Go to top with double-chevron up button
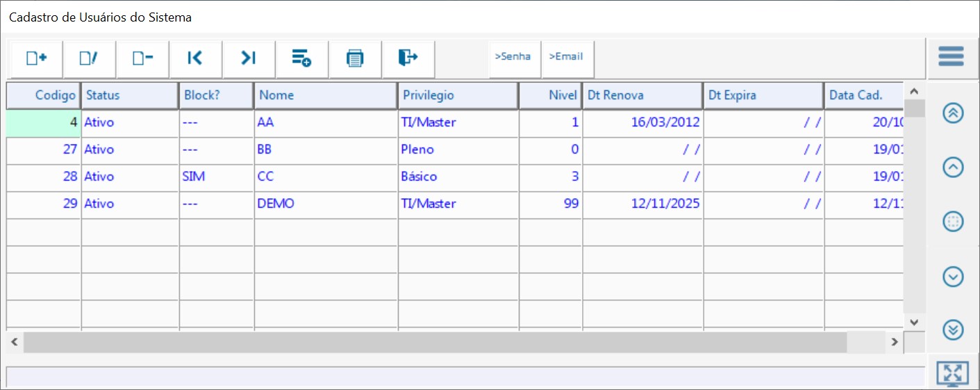This screenshot has height=390, width=980. (x=953, y=113)
